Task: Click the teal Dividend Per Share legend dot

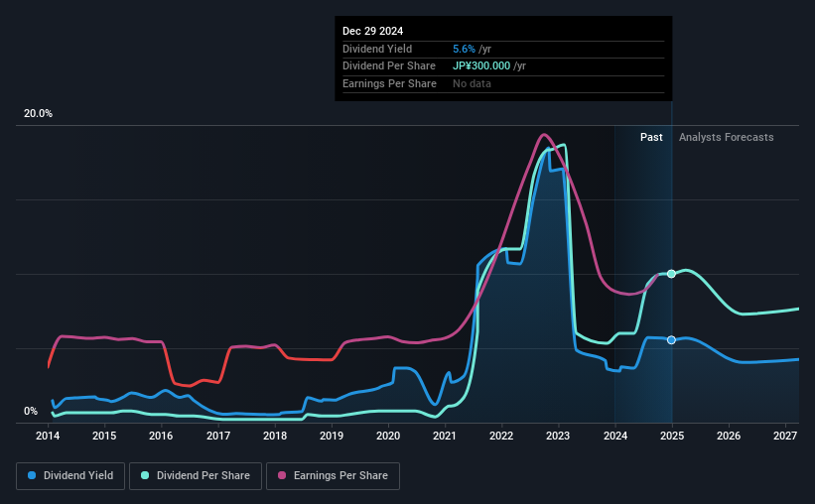Action: [x=145, y=475]
